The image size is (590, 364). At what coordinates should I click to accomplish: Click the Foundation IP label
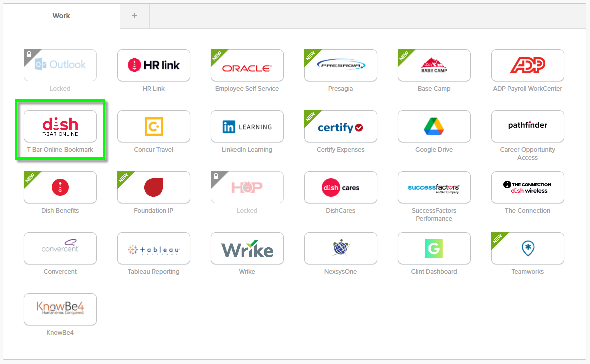click(154, 210)
